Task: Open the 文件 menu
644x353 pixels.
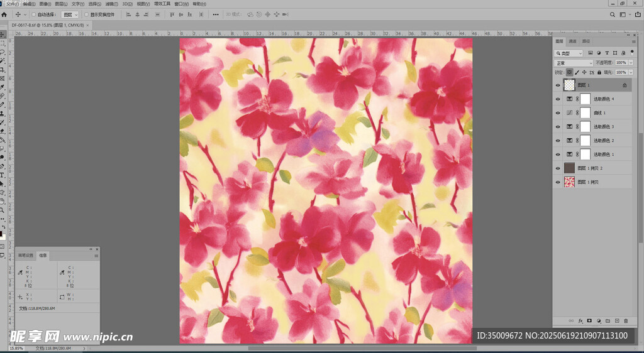Action: click(x=13, y=4)
